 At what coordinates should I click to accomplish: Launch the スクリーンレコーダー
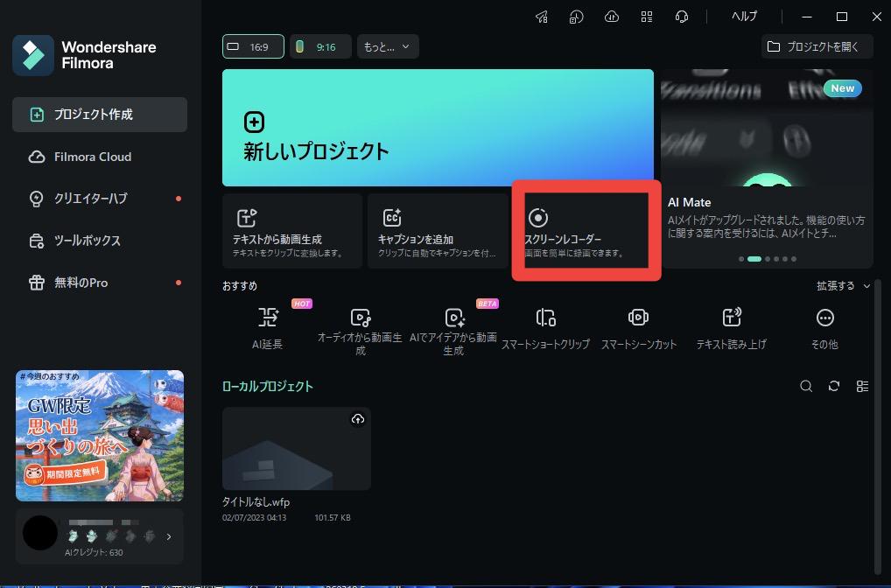pyautogui.click(x=586, y=231)
